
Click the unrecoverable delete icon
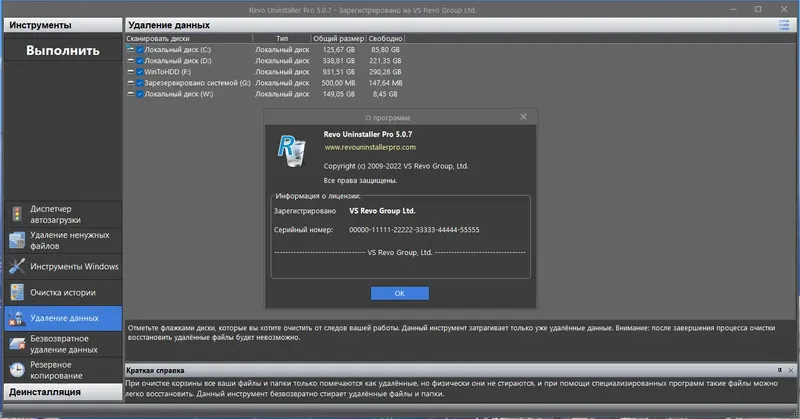coord(17,344)
